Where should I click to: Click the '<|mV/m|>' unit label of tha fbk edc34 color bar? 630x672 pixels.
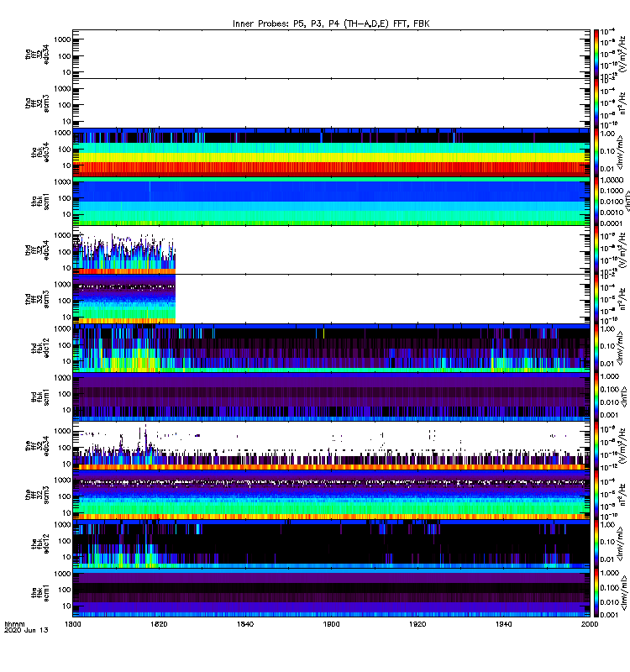pyautogui.click(x=620, y=153)
